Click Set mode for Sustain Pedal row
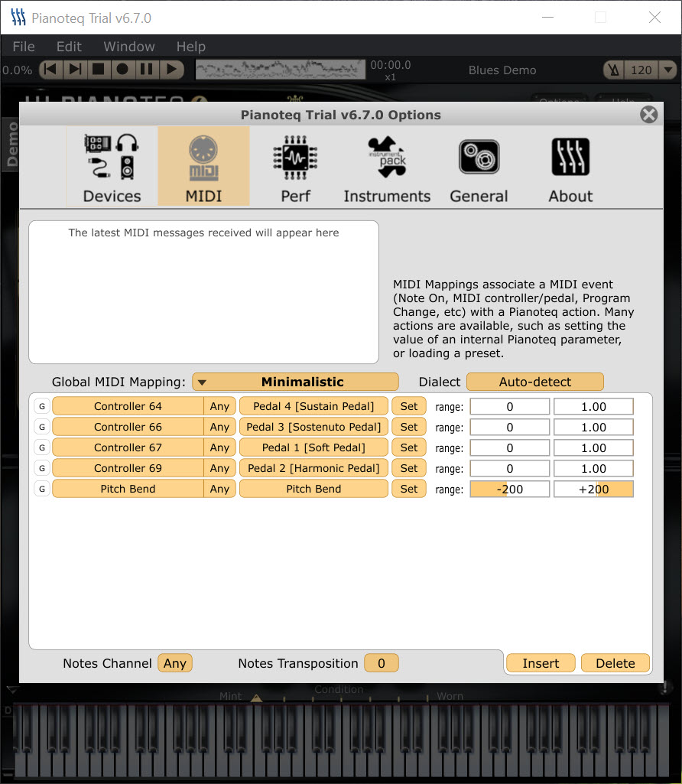 point(409,406)
